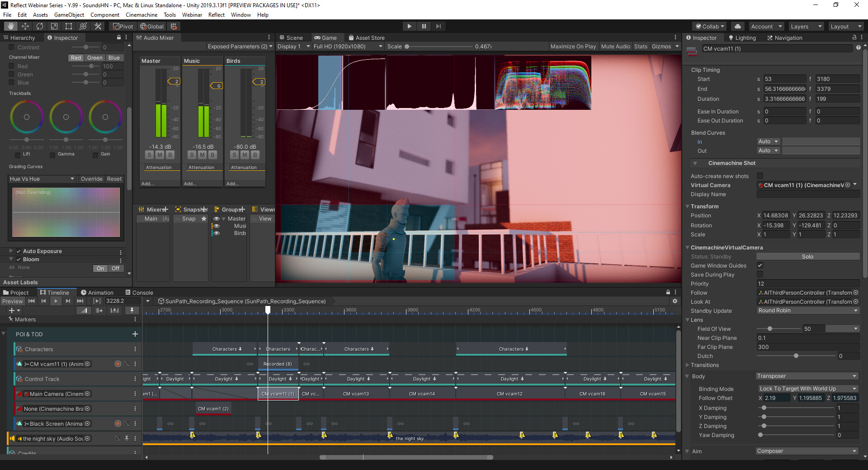Open the Layout dropdown
The image size is (868, 470).
(x=846, y=26)
